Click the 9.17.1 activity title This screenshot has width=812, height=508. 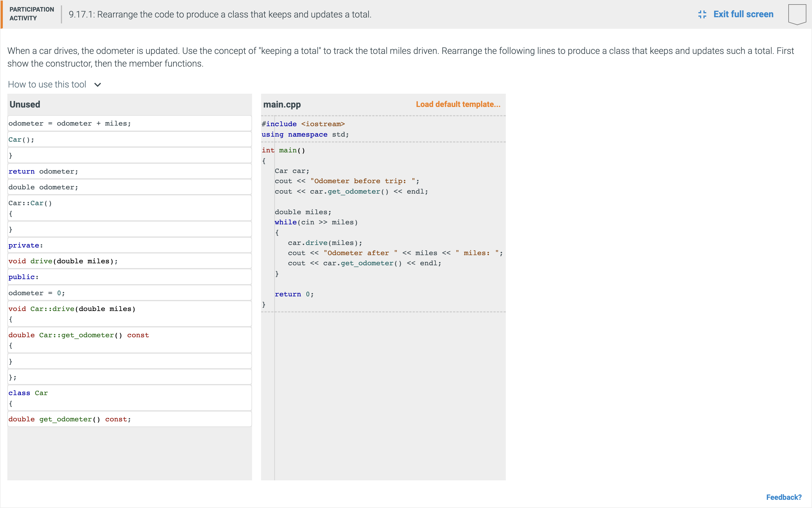coord(220,14)
